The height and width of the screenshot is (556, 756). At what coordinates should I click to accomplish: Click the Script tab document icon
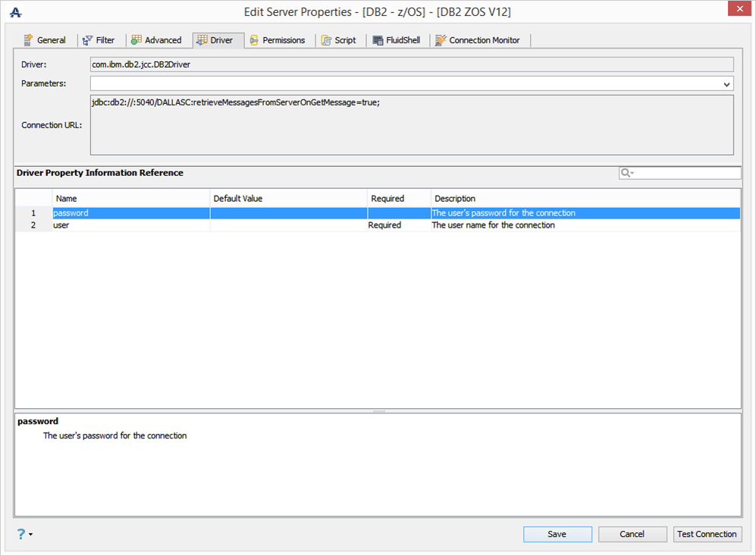coord(326,40)
